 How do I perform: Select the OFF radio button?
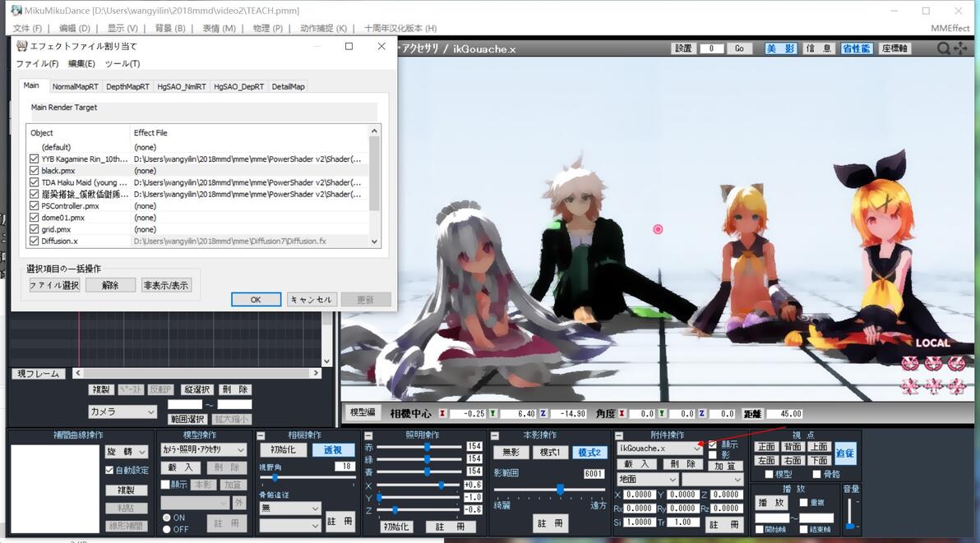[x=167, y=529]
